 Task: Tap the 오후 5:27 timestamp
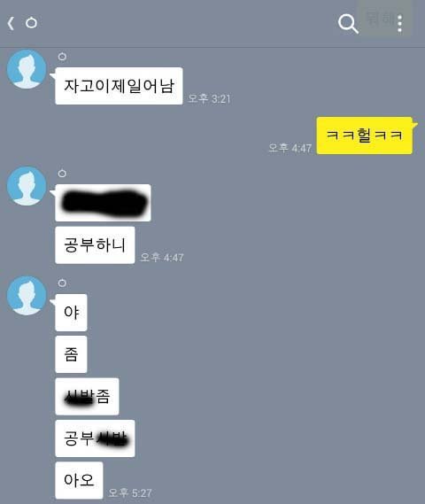pyautogui.click(x=130, y=492)
